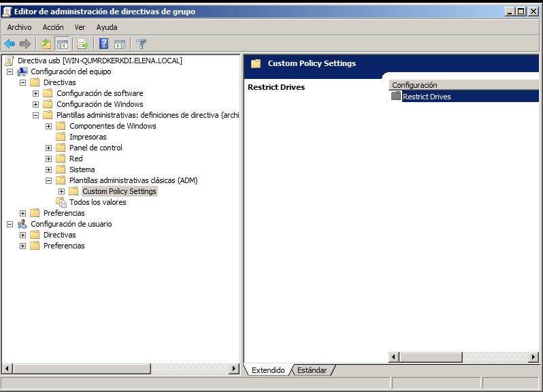Click the Filter funnel icon
The width and height of the screenshot is (543, 392).
click(142, 44)
